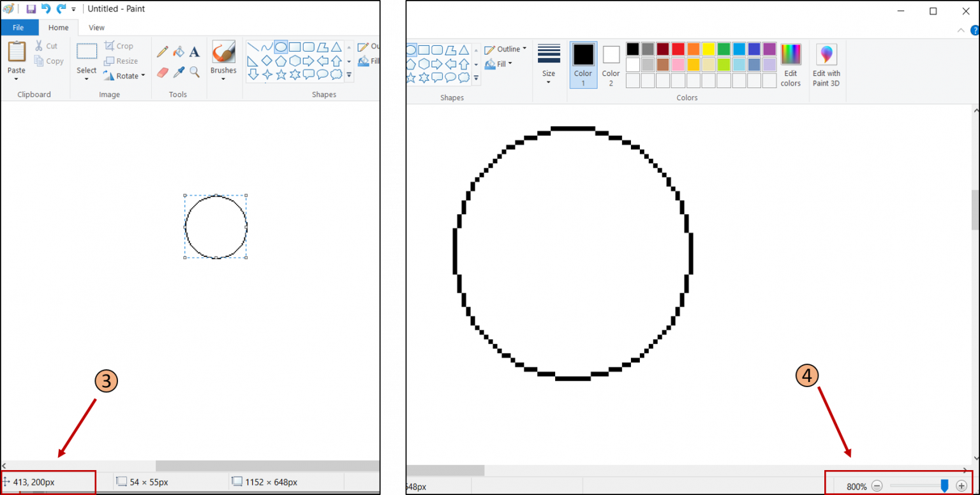Open the Edit colors dialog
The height and width of the screenshot is (495, 980).
[791, 64]
